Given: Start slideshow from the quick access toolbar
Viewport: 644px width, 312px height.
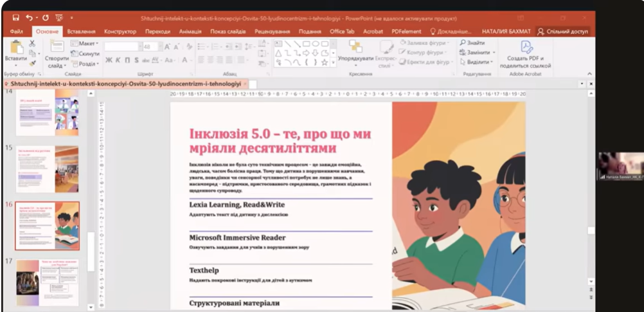Looking at the screenshot, I should [x=58, y=18].
